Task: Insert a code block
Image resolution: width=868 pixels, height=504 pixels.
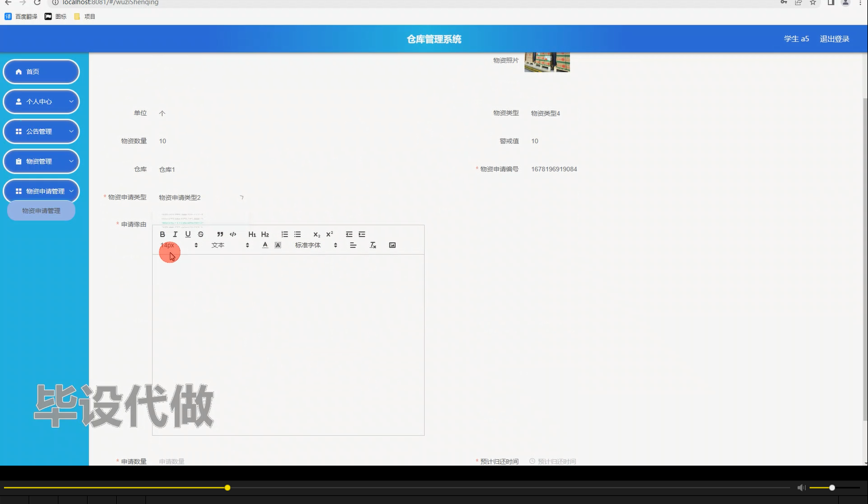Action: [x=233, y=234]
